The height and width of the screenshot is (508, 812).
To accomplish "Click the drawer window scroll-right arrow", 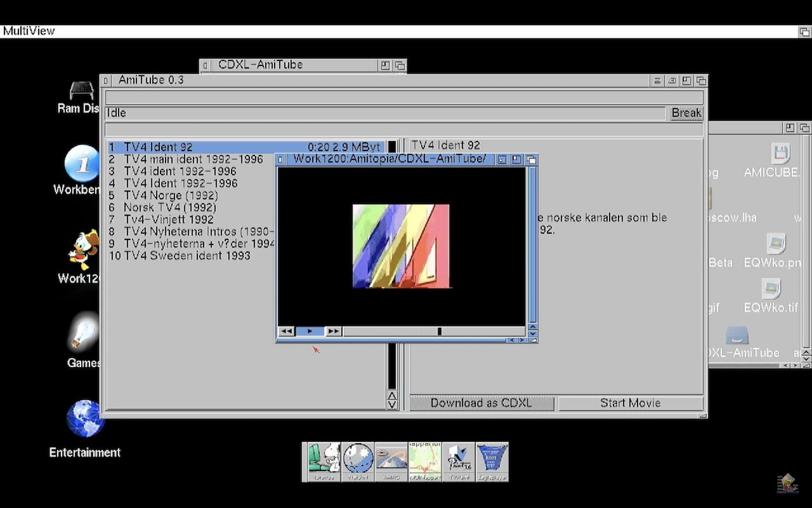I will (796, 365).
